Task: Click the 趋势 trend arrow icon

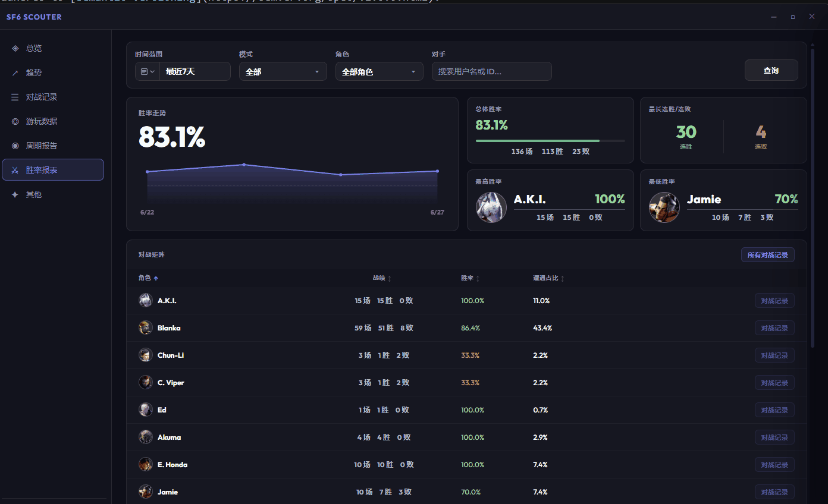Action: (15, 73)
